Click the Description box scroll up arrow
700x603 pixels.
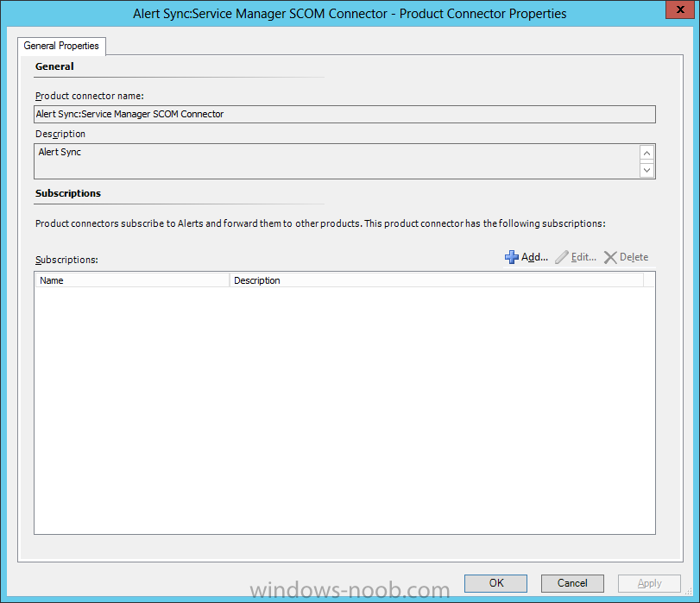[646, 153]
